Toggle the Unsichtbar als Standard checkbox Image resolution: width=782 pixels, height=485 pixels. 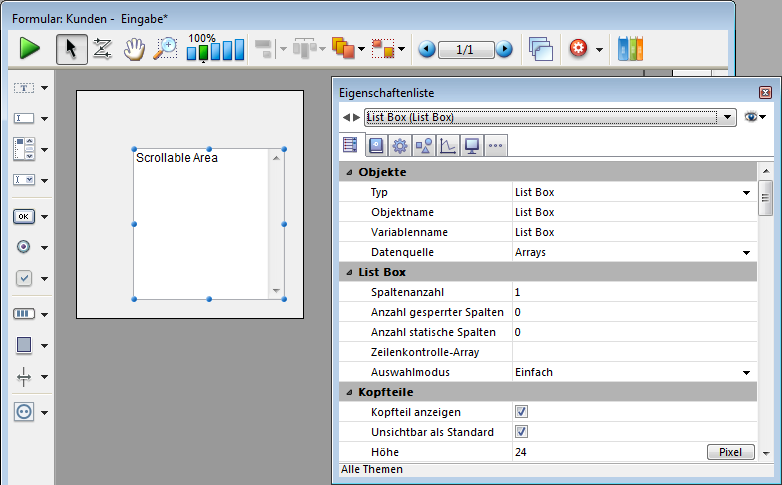pyautogui.click(x=521, y=432)
